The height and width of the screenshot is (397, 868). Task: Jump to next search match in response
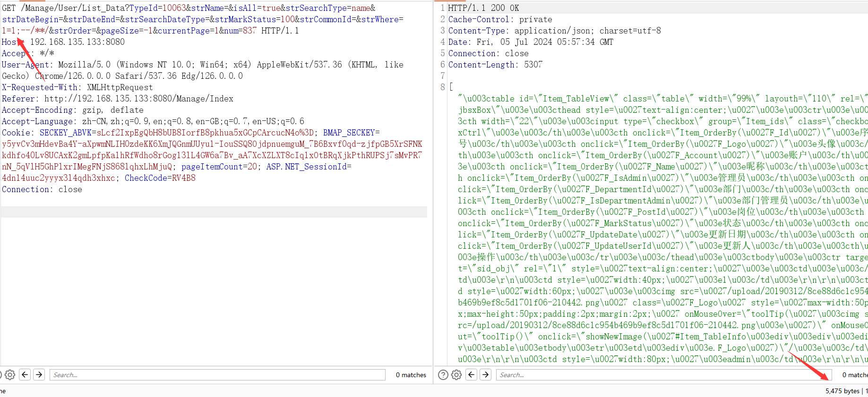pyautogui.click(x=486, y=375)
